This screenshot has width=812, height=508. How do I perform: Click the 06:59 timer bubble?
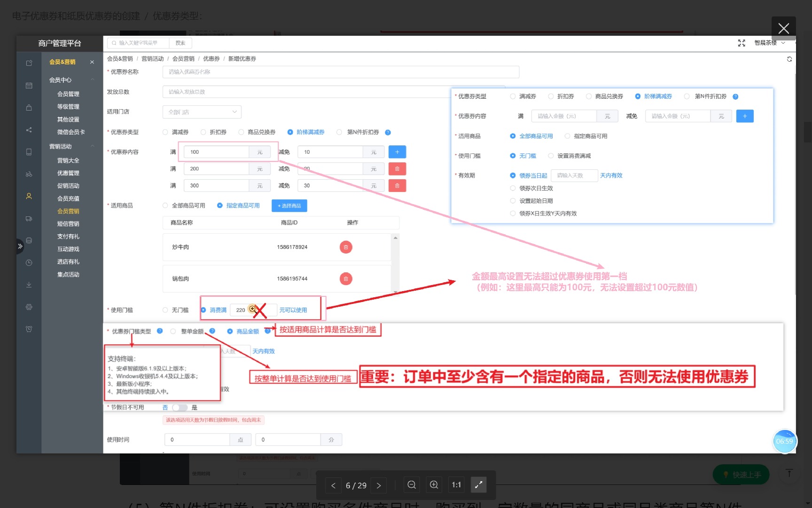(784, 442)
